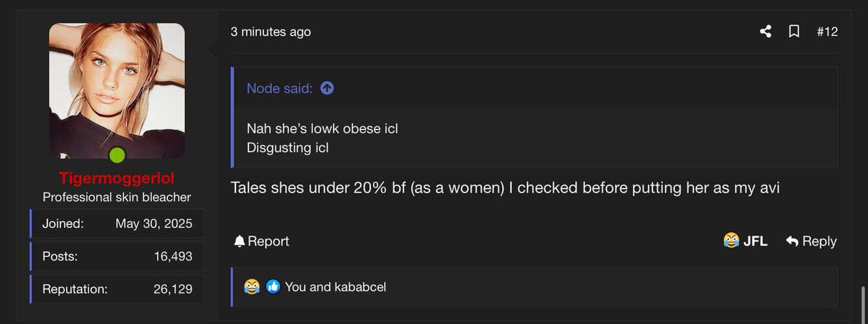Click the "3 minutes ago" timestamp
The image size is (868, 324).
271,32
